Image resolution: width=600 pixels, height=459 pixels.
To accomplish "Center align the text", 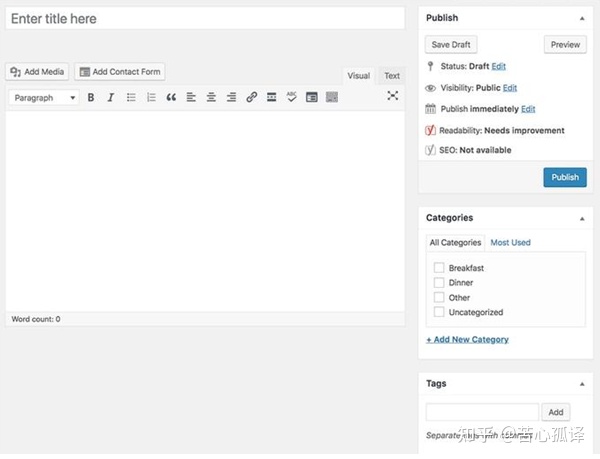I will (211, 98).
